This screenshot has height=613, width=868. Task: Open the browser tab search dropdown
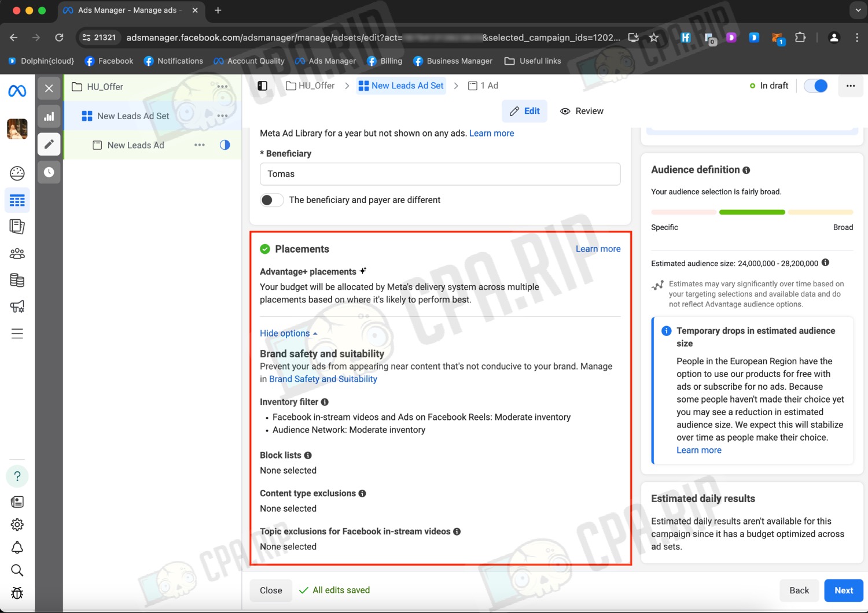858,10
